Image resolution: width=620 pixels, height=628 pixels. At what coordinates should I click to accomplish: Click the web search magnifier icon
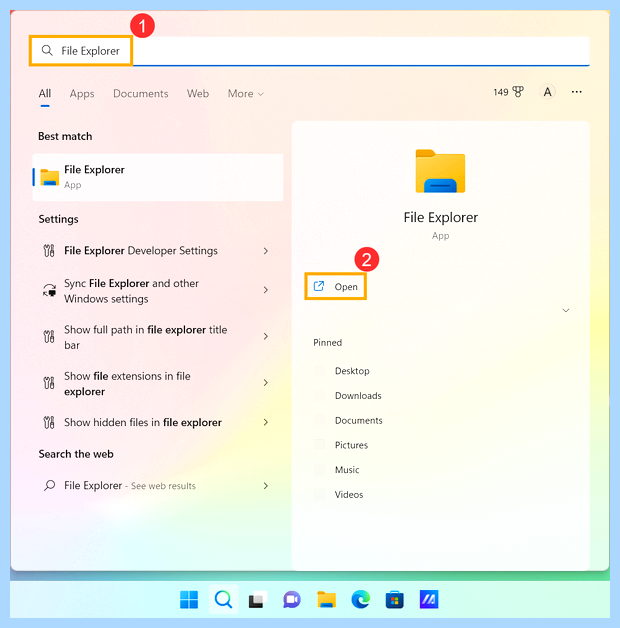[49, 485]
